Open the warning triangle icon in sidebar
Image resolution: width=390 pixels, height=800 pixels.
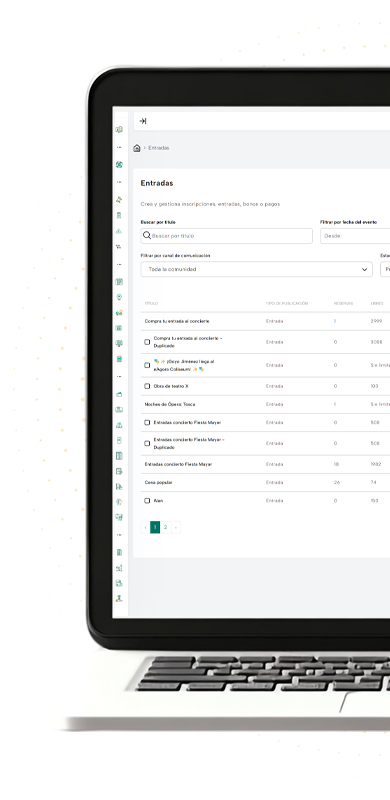pos(119,231)
